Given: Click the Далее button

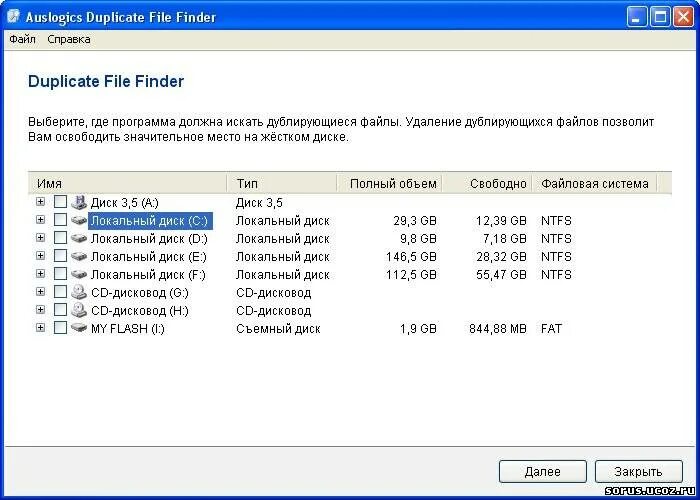Looking at the screenshot, I should (x=542, y=471).
